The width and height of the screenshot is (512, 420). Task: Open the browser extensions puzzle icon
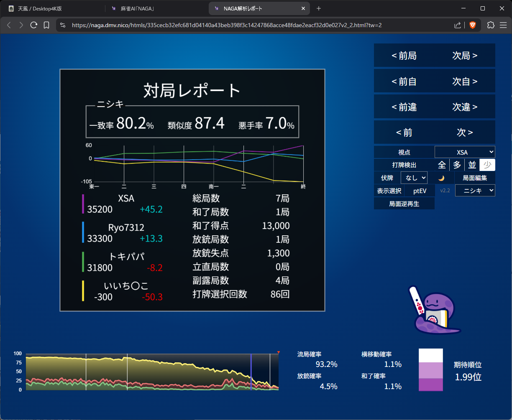coord(491,25)
